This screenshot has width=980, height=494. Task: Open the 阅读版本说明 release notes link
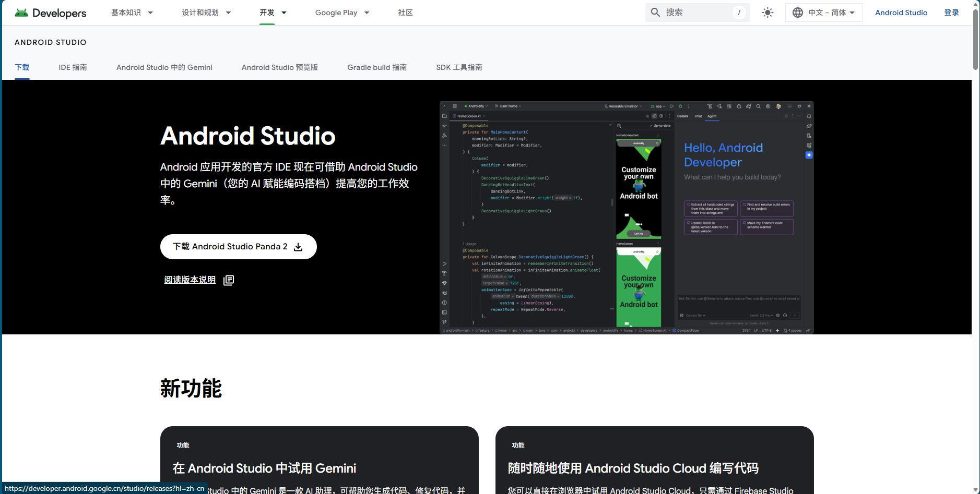(x=190, y=280)
